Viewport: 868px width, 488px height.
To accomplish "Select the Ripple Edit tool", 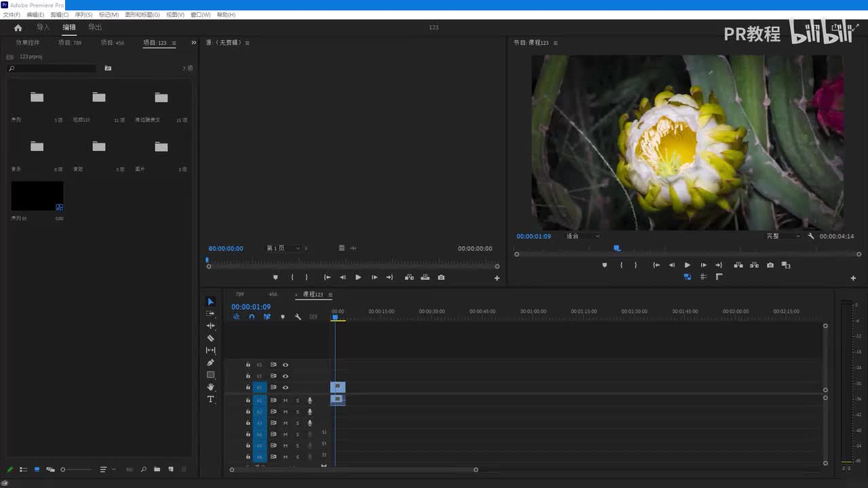I will pyautogui.click(x=210, y=326).
